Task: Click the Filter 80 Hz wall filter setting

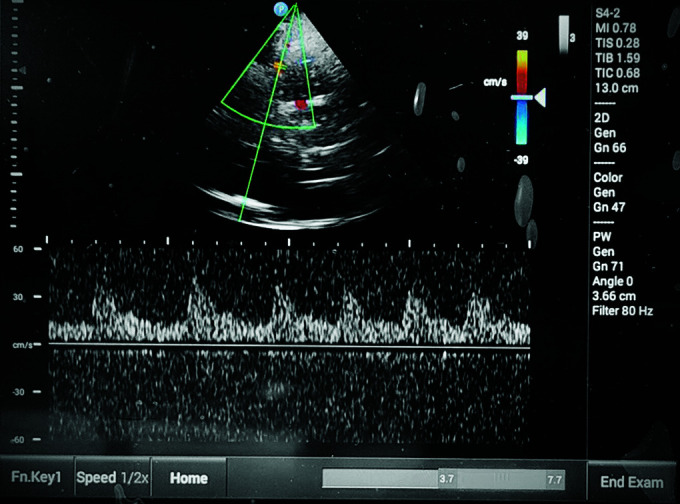Action: coord(622,311)
